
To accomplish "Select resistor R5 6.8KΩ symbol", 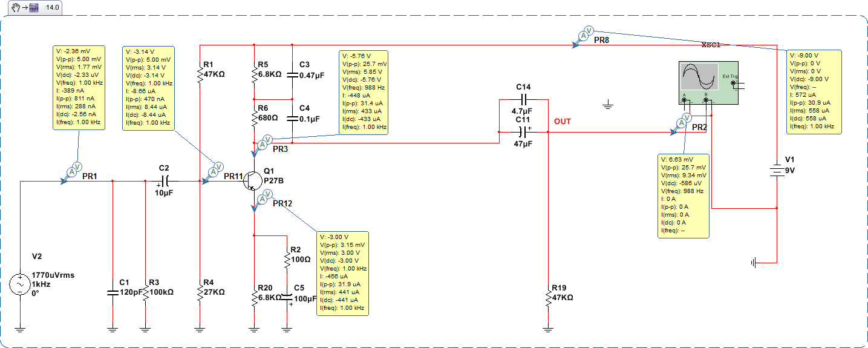I will [x=254, y=75].
